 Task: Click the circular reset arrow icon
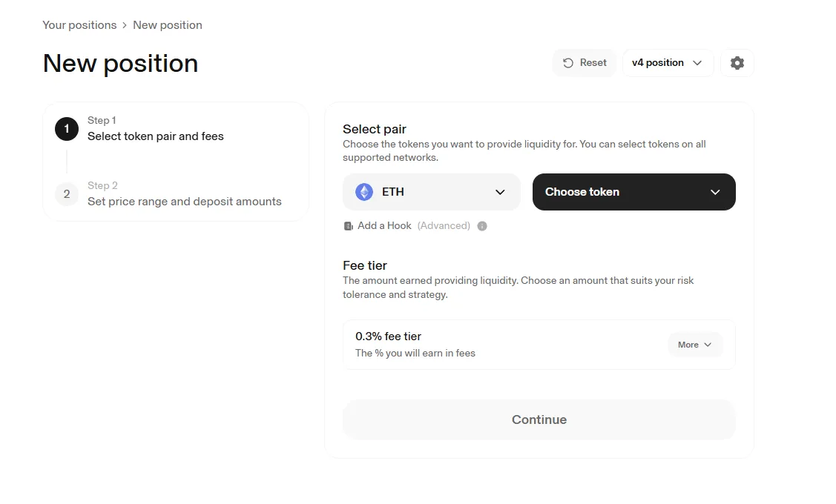(568, 63)
